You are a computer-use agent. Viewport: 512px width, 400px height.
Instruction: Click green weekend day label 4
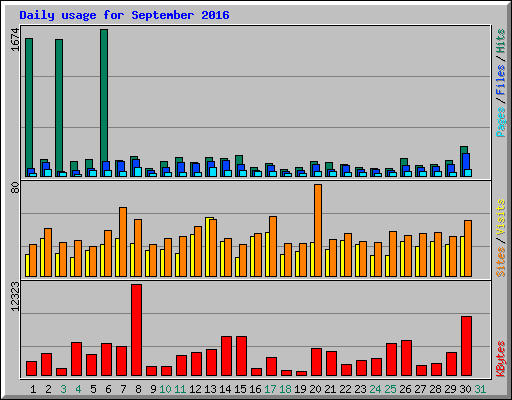coord(78,389)
